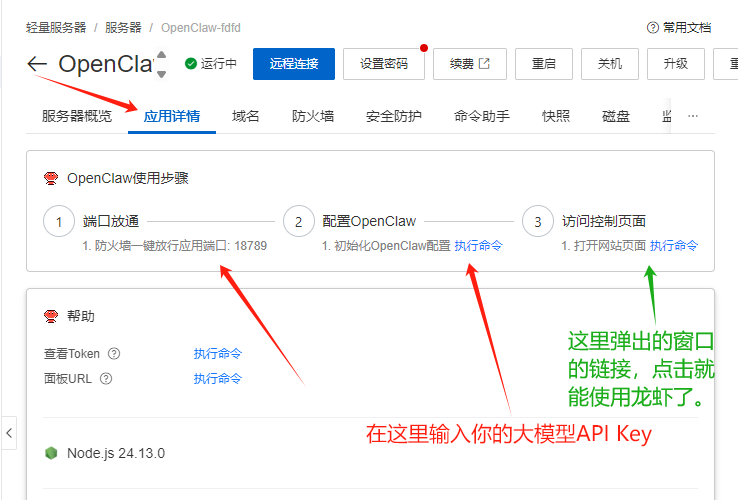Open the 常用文档 help icon
Viewport: 738px width, 500px height.
pyautogui.click(x=652, y=28)
